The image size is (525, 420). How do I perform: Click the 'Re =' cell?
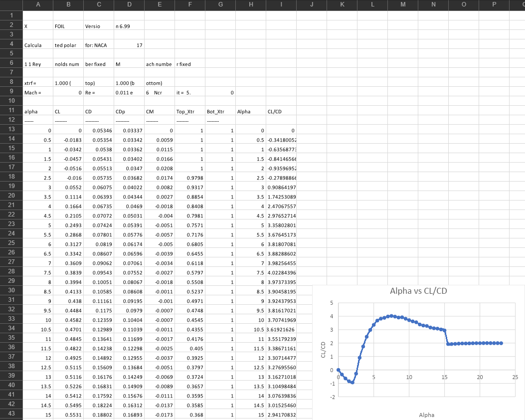(x=99, y=92)
